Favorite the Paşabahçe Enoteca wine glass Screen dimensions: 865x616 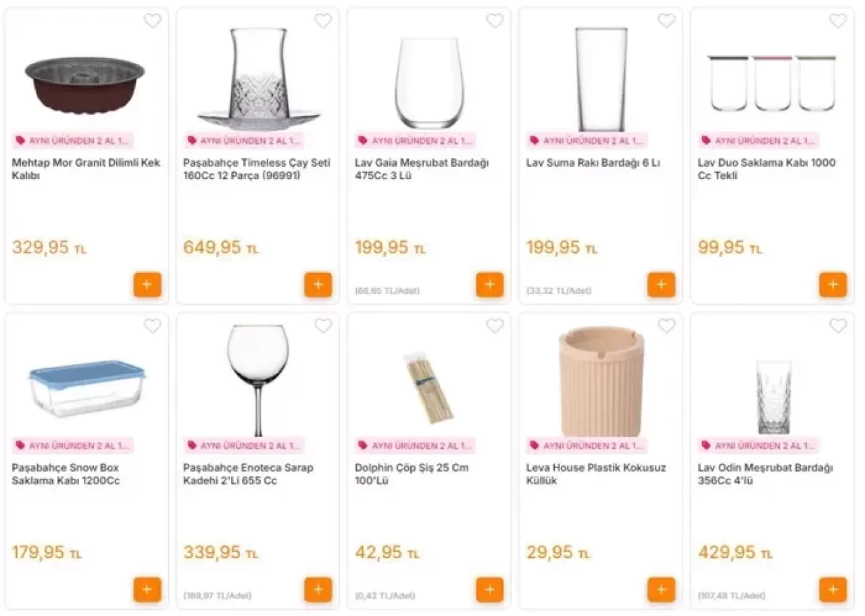tap(324, 326)
